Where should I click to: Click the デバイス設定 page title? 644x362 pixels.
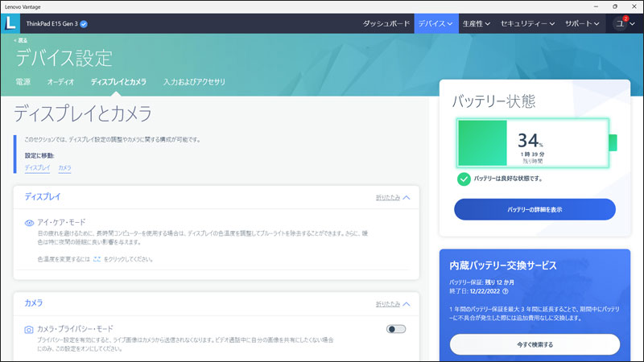[x=64, y=58]
